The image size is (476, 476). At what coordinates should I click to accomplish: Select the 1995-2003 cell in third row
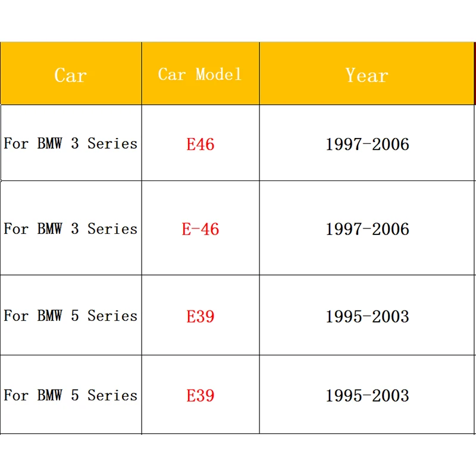[367, 316]
